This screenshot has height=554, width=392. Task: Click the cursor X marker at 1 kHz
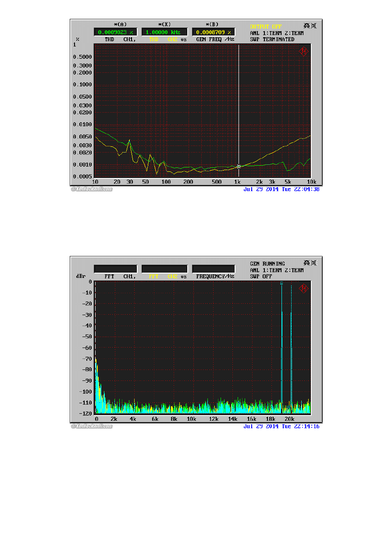(239, 167)
